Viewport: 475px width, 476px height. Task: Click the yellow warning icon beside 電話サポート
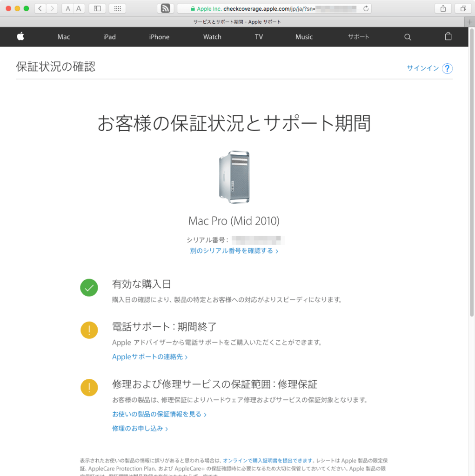pos(89,330)
